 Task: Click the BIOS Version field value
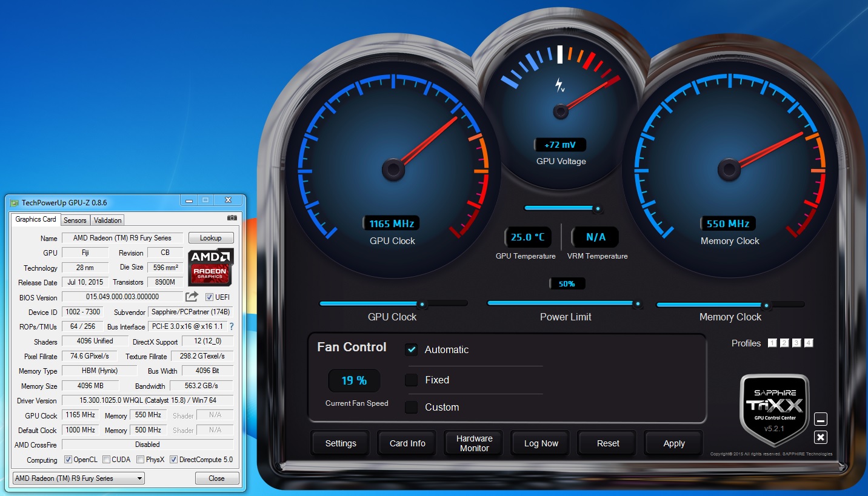tap(122, 297)
